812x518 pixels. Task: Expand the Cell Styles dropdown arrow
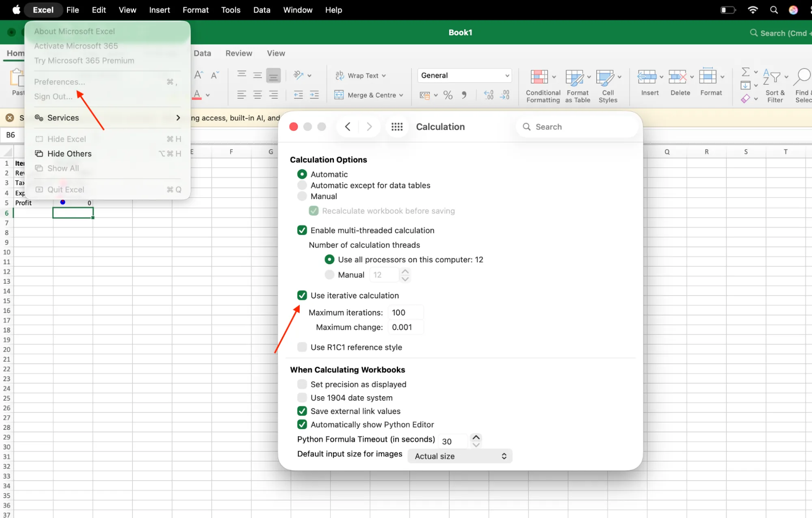pyautogui.click(x=619, y=77)
